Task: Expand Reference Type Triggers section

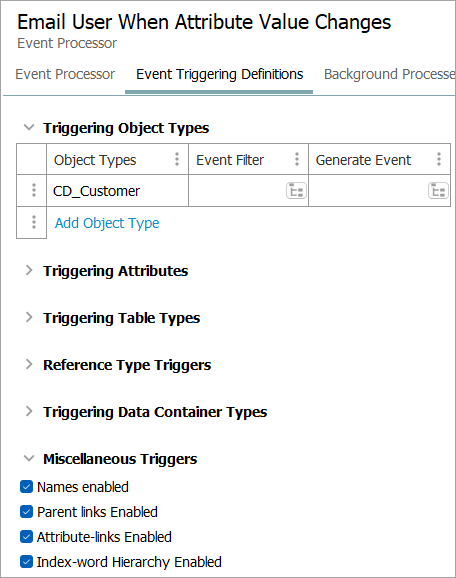Action: pos(29,364)
